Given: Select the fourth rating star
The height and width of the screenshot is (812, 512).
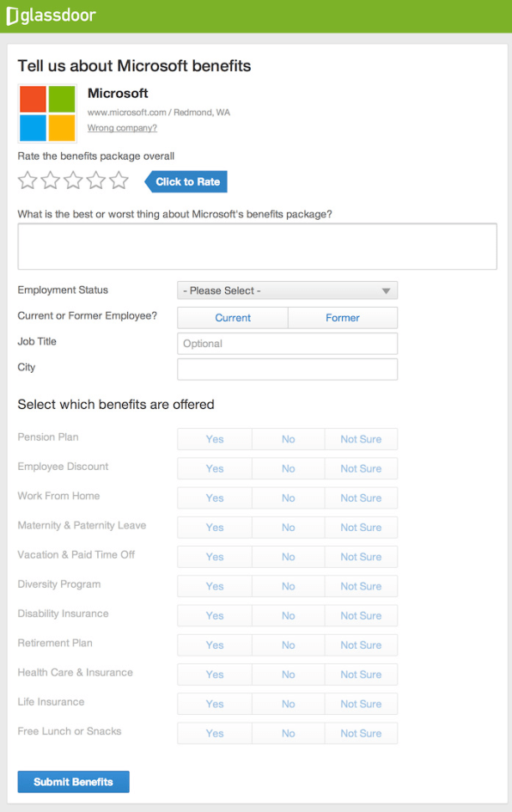Looking at the screenshot, I should [x=95, y=180].
